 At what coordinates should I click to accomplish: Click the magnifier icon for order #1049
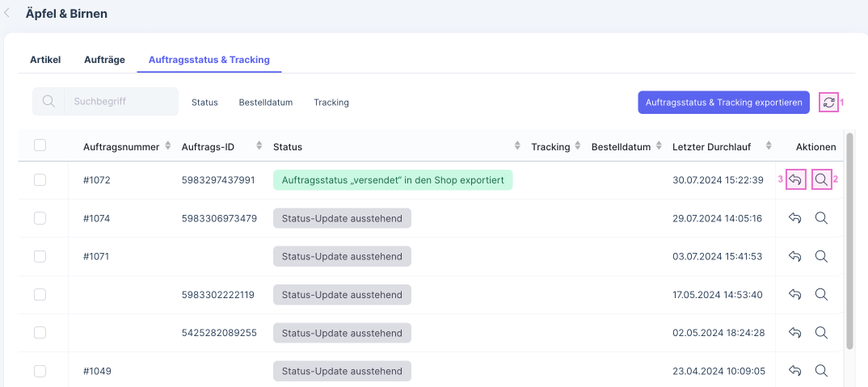(821, 370)
